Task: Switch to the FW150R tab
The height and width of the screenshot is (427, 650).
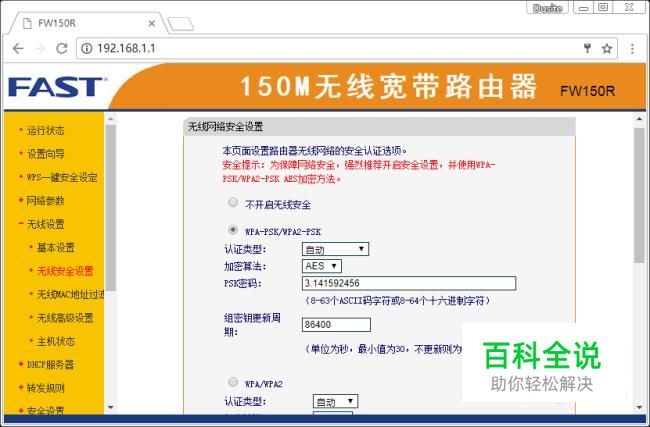Action: pyautogui.click(x=87, y=23)
